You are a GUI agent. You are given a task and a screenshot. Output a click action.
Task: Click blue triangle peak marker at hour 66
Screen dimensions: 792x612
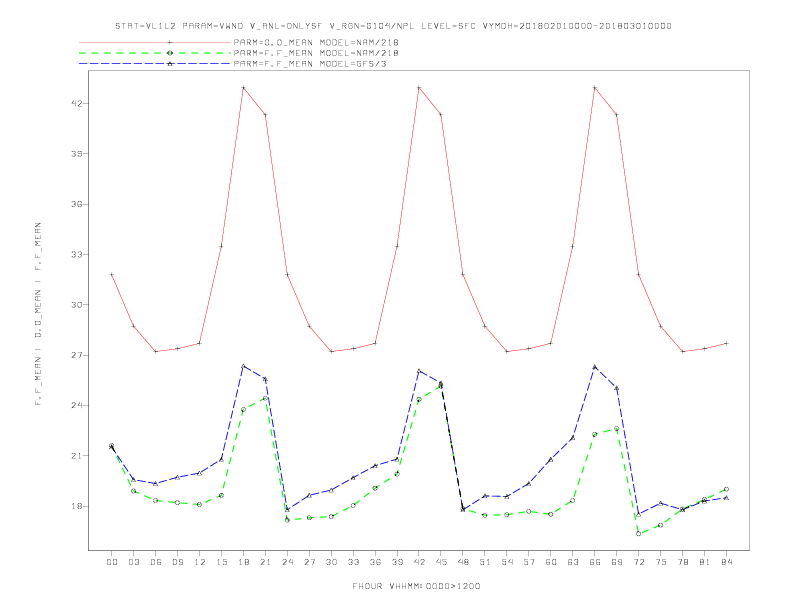[595, 367]
